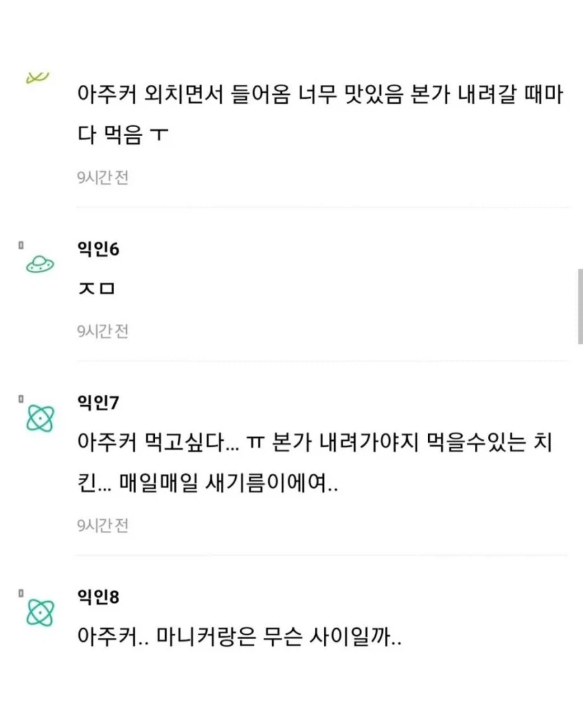The width and height of the screenshot is (583, 728).
Task: Click the gray badge icon left of 익인8
Action: pos(19,591)
